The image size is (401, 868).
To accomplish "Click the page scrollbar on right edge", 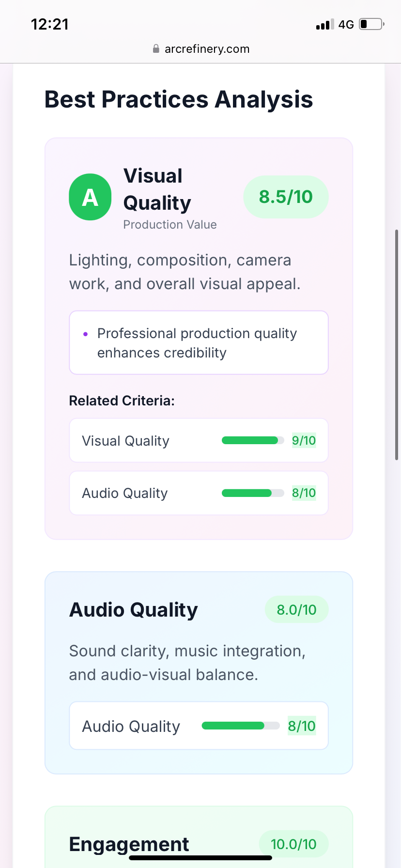I will 397,345.
